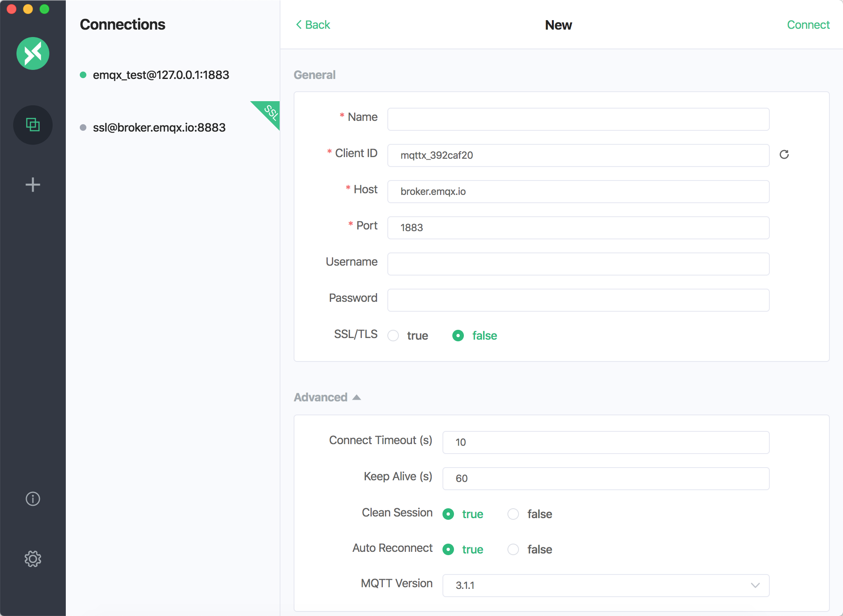The width and height of the screenshot is (843, 616).
Task: Open settings via the gear icon
Action: tap(33, 558)
